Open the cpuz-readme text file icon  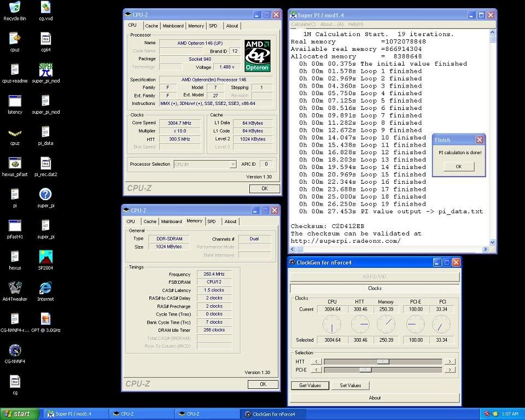[15, 69]
